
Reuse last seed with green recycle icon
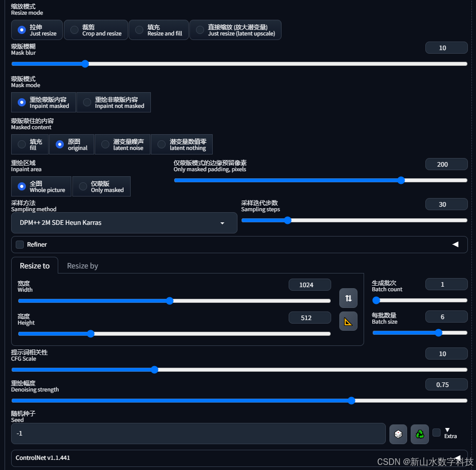(x=419, y=434)
